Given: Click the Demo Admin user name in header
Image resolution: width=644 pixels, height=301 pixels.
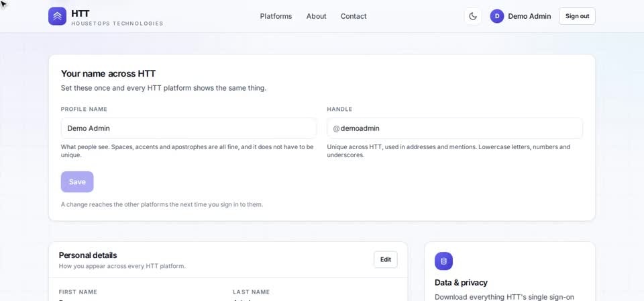Looking at the screenshot, I should pos(529,16).
